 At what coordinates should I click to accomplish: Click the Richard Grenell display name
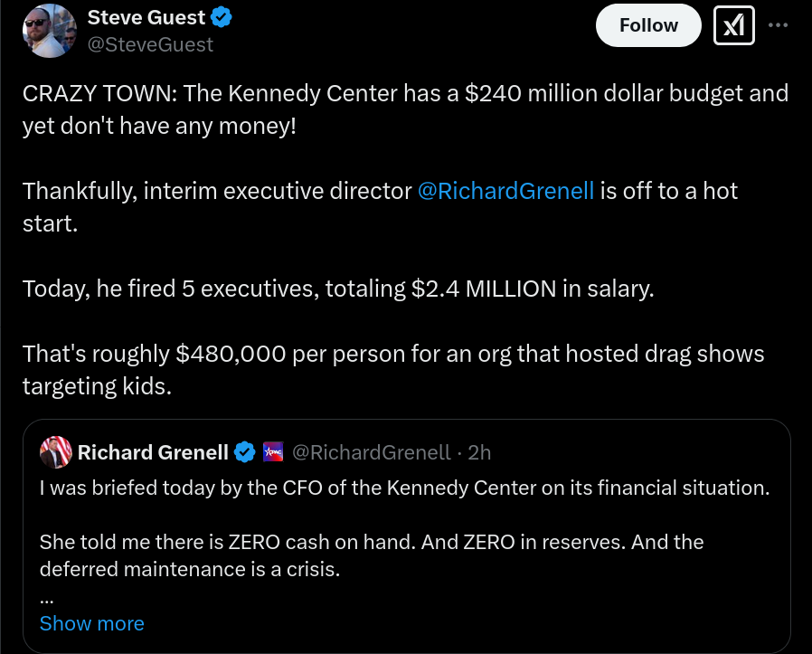pos(153,452)
